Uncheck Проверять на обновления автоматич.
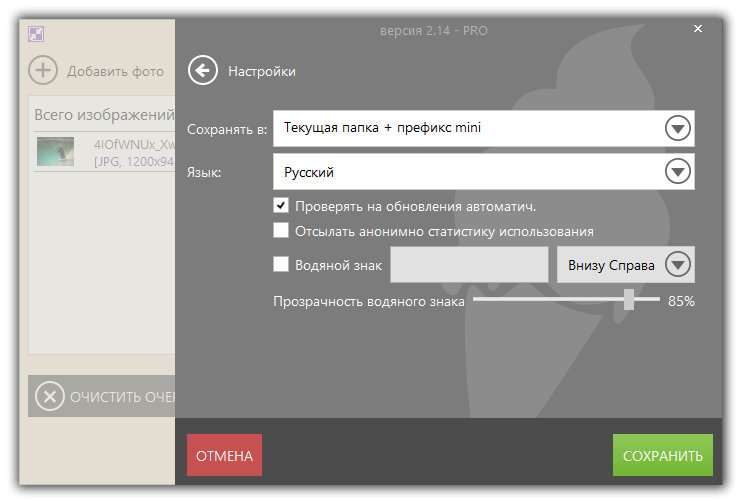The image size is (742, 504). [281, 205]
